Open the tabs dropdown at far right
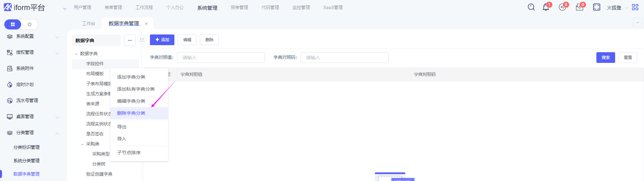Image resolution: width=644 pixels, height=181 pixels. [637, 22]
